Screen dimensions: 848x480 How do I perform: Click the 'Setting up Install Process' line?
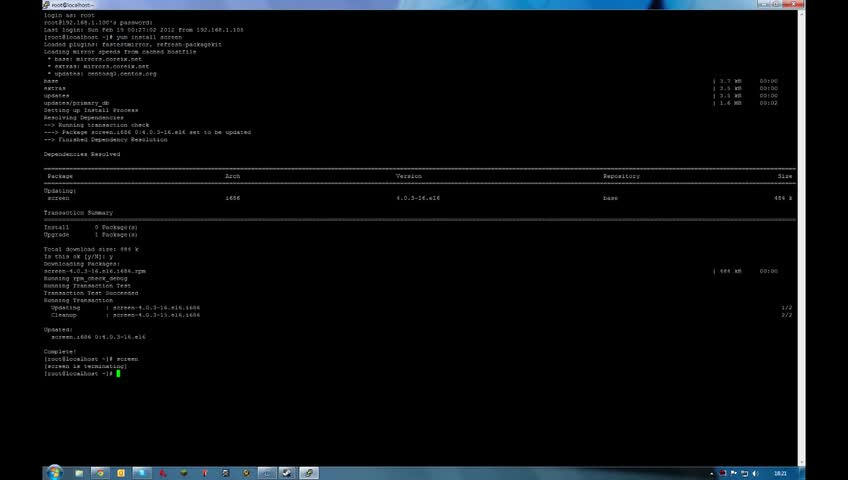91,110
